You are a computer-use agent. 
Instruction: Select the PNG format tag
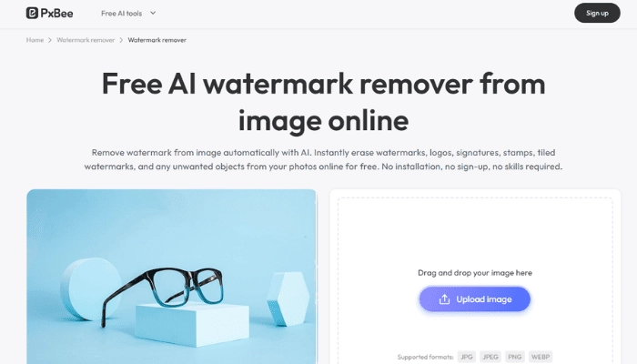[515, 357]
